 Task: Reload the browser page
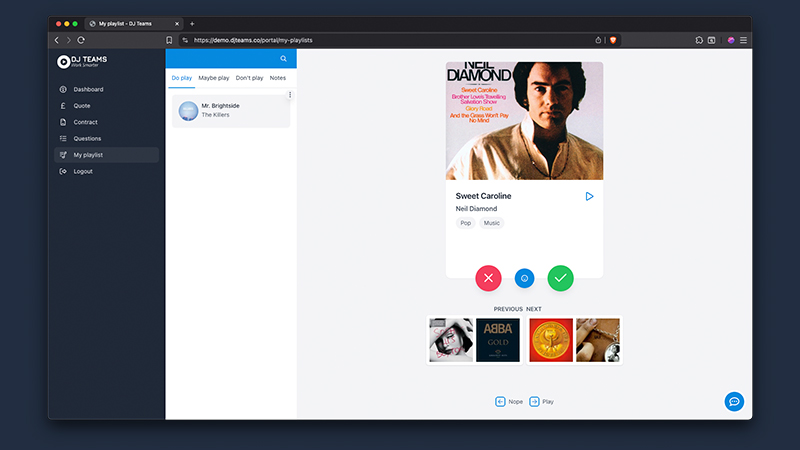coord(81,40)
